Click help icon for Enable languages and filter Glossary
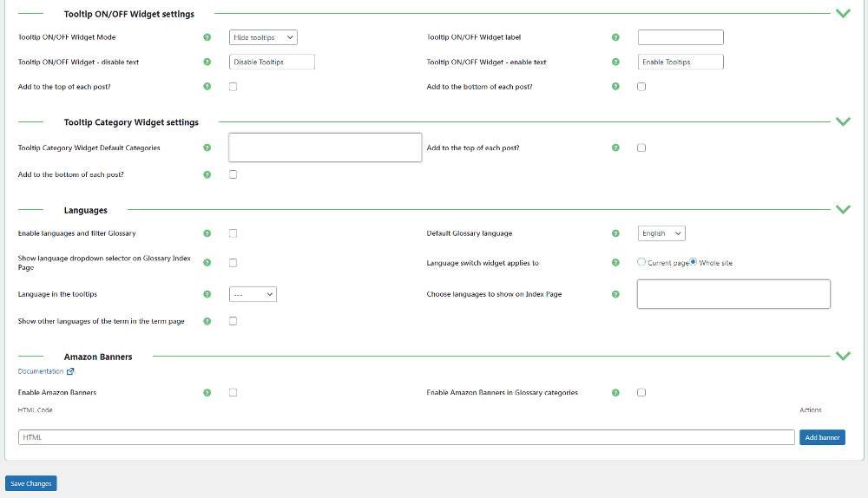 pyautogui.click(x=207, y=233)
